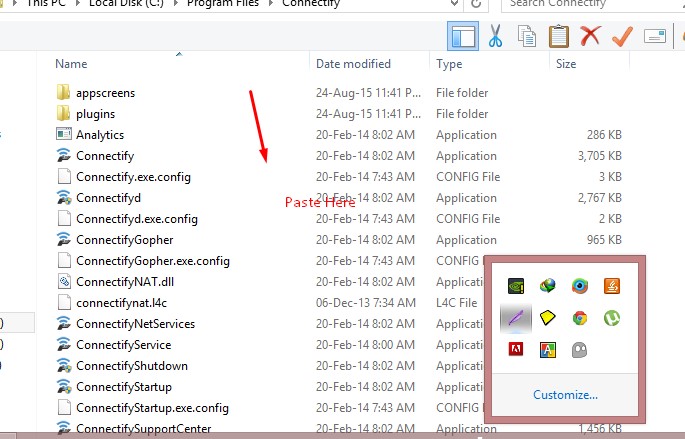
Task: Select ConnectifySupportCenter application
Action: [143, 429]
